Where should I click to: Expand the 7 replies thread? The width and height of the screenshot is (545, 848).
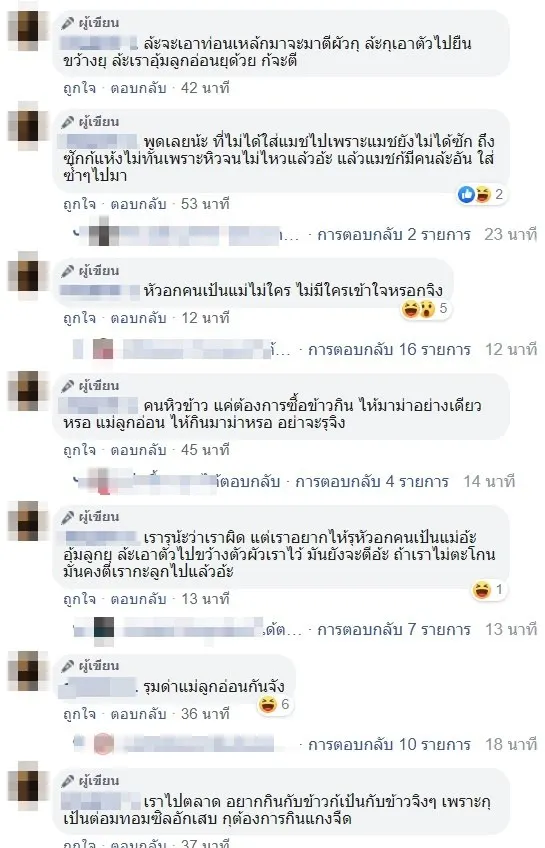coord(394,630)
